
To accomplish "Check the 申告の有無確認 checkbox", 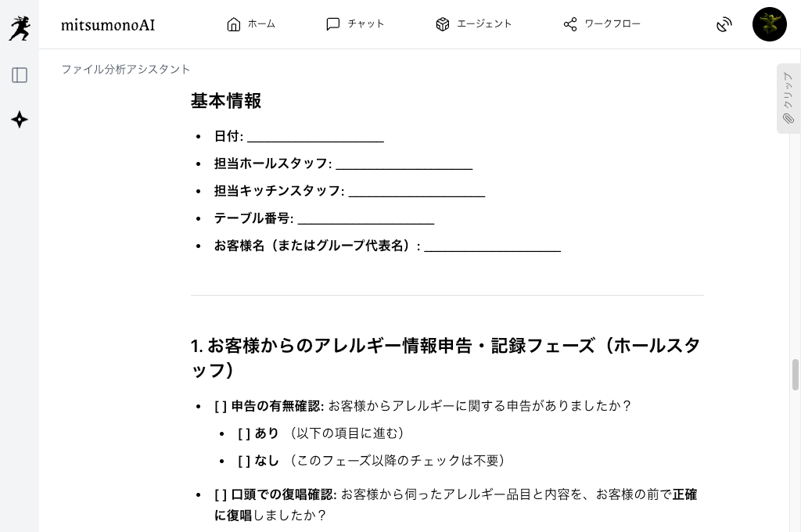I will [221, 406].
